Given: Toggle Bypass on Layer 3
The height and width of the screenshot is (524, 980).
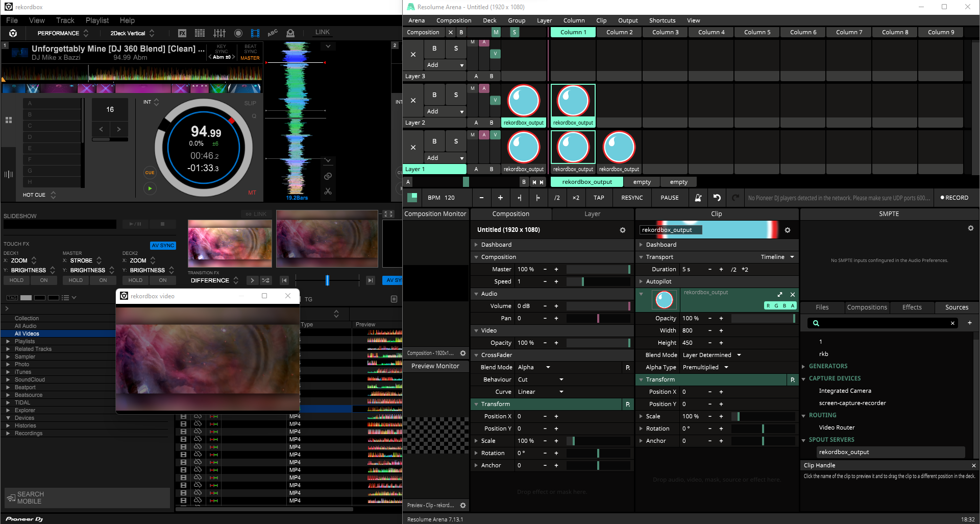Looking at the screenshot, I should pos(434,49).
